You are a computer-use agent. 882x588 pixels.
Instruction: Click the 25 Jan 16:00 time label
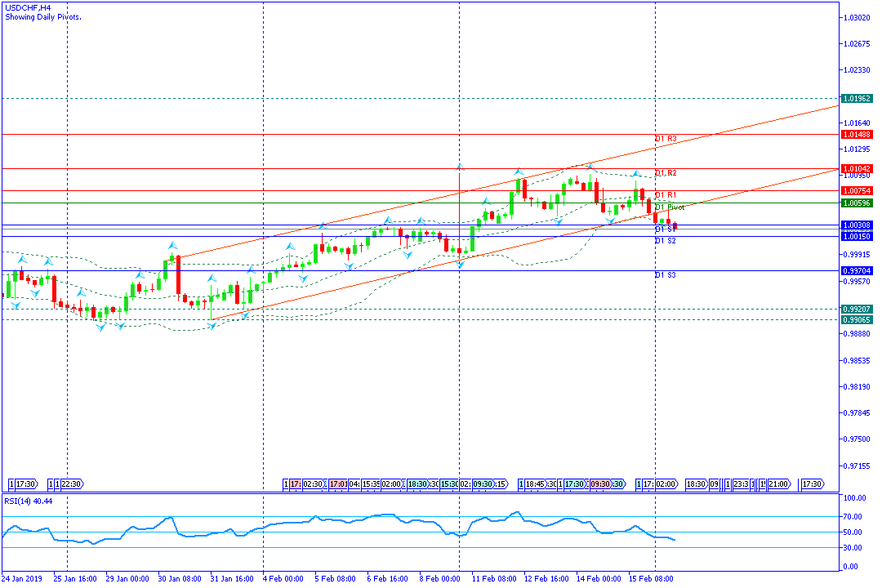tap(75, 578)
